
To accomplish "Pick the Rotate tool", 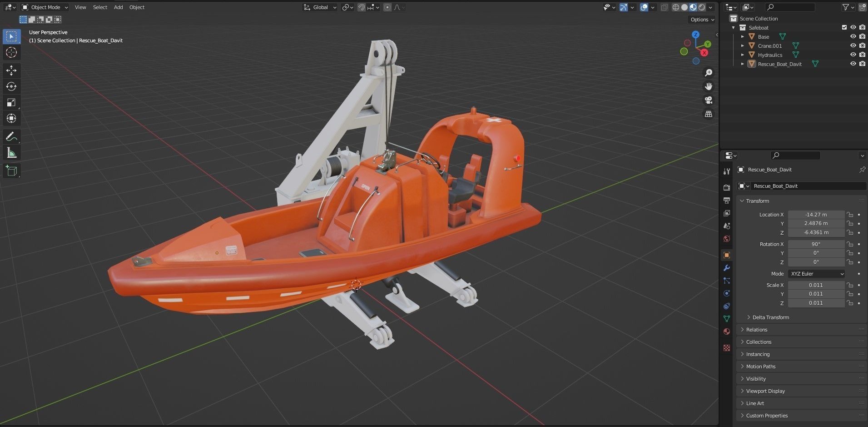I will pos(11,86).
